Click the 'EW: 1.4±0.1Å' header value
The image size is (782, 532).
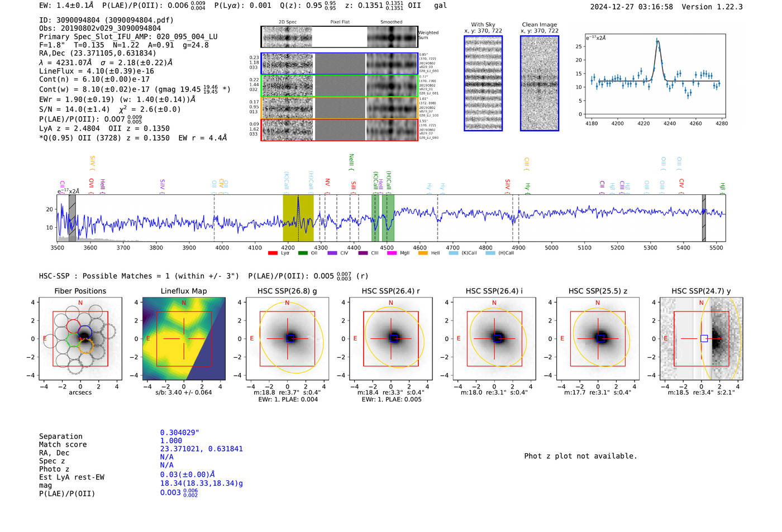[x=66, y=6]
